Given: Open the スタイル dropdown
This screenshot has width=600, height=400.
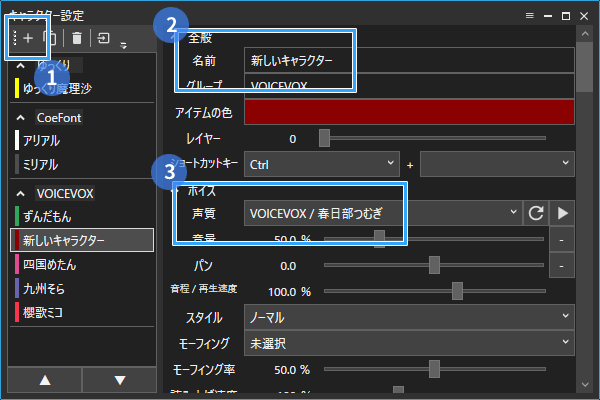Looking at the screenshot, I should click(x=409, y=317).
